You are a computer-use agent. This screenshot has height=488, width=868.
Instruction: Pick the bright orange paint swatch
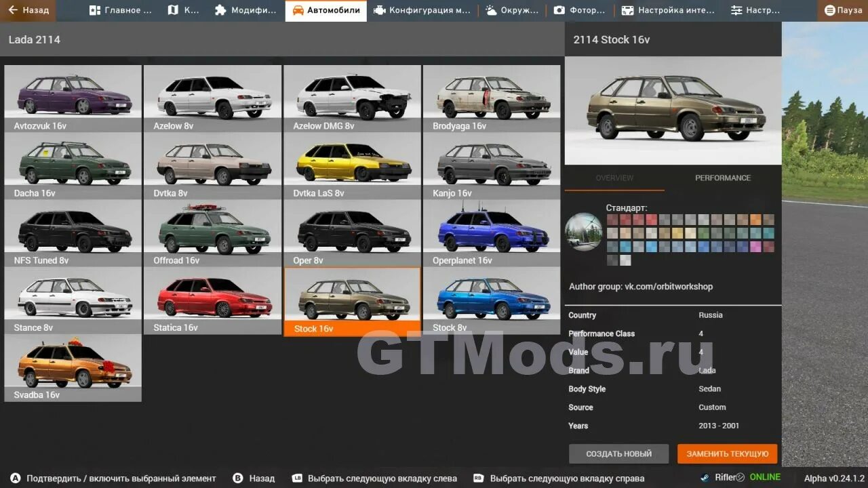coord(755,220)
